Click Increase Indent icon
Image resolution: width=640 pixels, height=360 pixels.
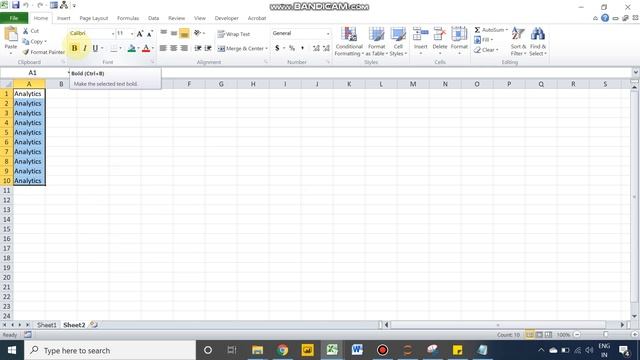pos(208,48)
